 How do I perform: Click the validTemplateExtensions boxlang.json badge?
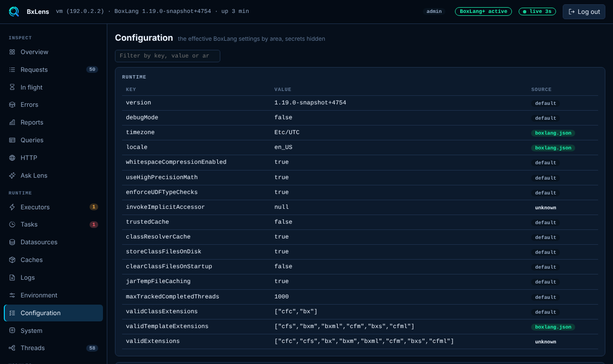click(x=553, y=327)
